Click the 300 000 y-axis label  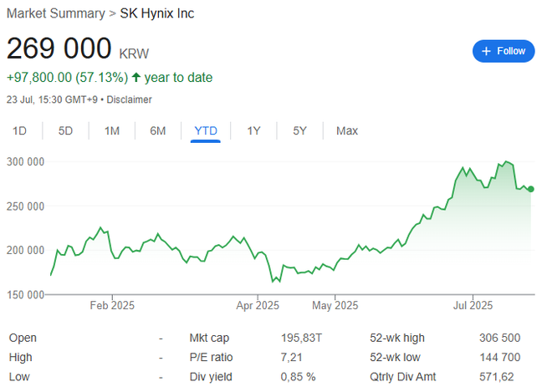point(25,162)
